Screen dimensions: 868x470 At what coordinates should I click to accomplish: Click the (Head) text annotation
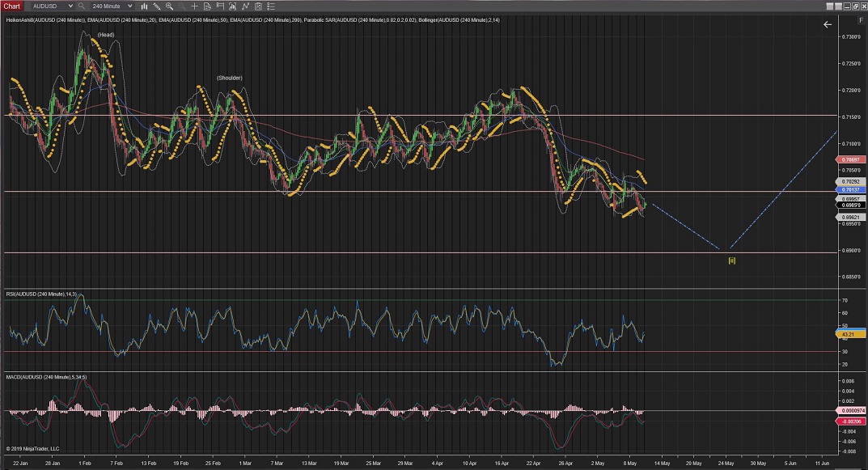pyautogui.click(x=106, y=35)
